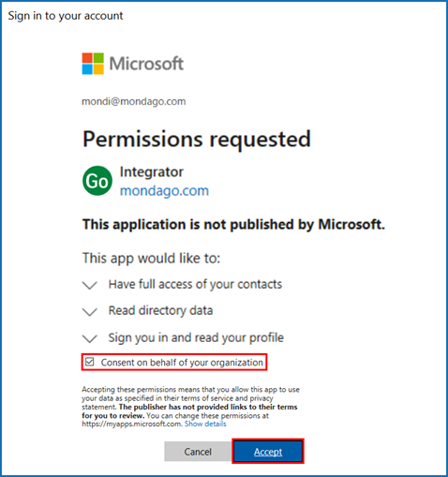The width and height of the screenshot is (448, 477).
Task: Click the Sign you in and read profile text
Action: (196, 337)
